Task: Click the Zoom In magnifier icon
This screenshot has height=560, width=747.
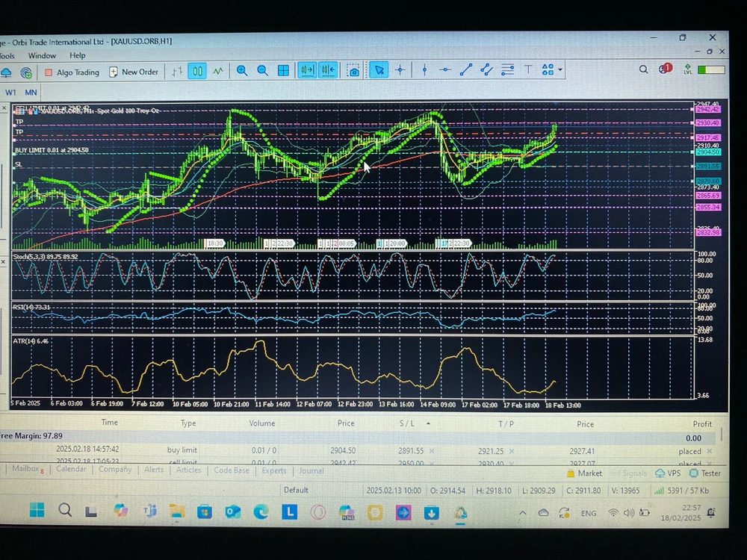Action: pyautogui.click(x=242, y=71)
